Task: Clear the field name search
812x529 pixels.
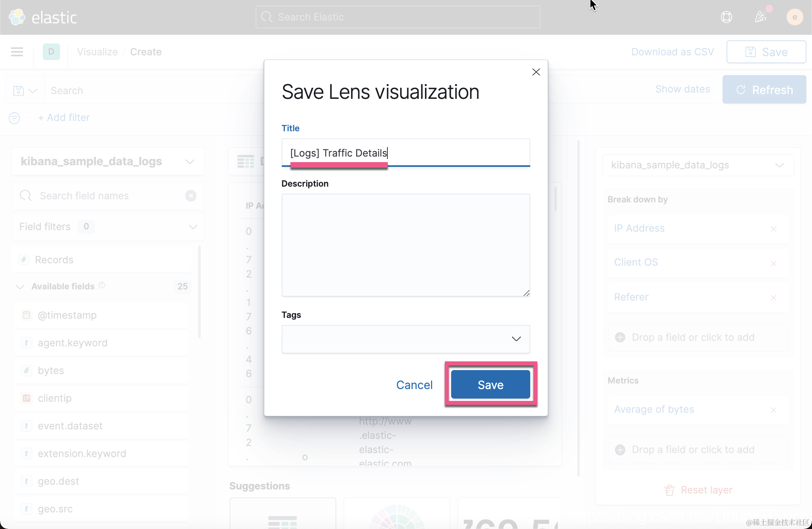Action: (x=191, y=196)
